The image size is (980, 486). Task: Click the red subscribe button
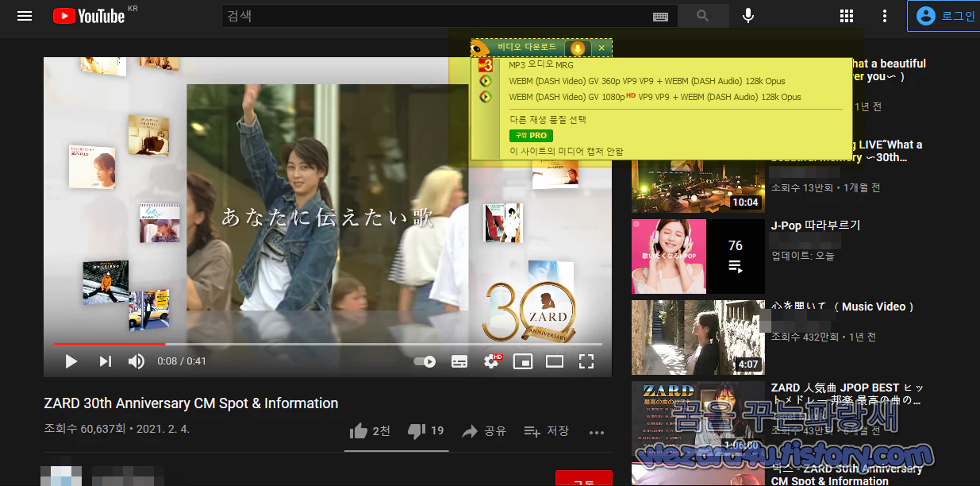coord(584,478)
